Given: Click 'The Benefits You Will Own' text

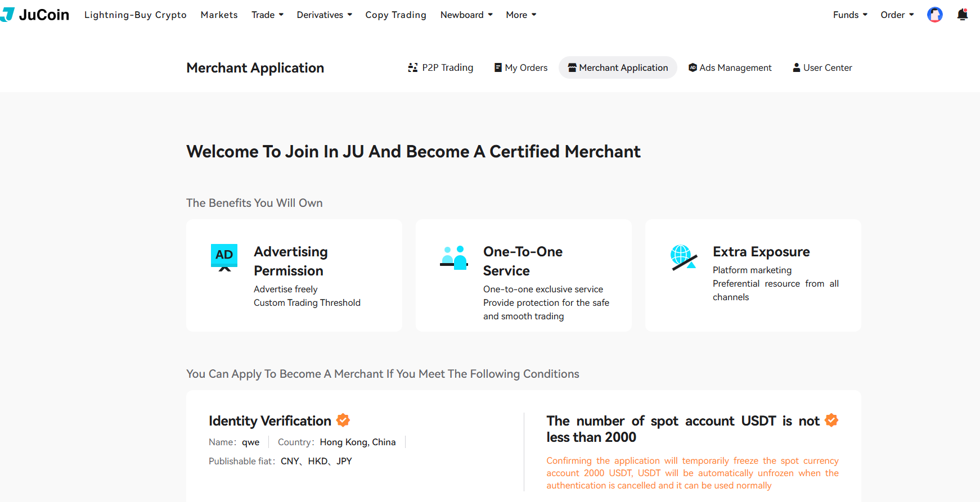Looking at the screenshot, I should (x=254, y=203).
